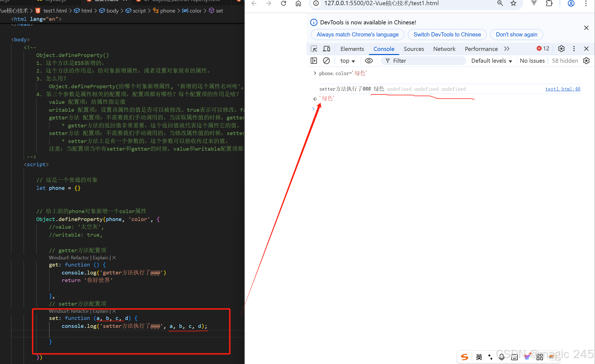Image resolution: width=595 pixels, height=364 pixels.
Task: Click the browser home button
Action: coord(298,3)
